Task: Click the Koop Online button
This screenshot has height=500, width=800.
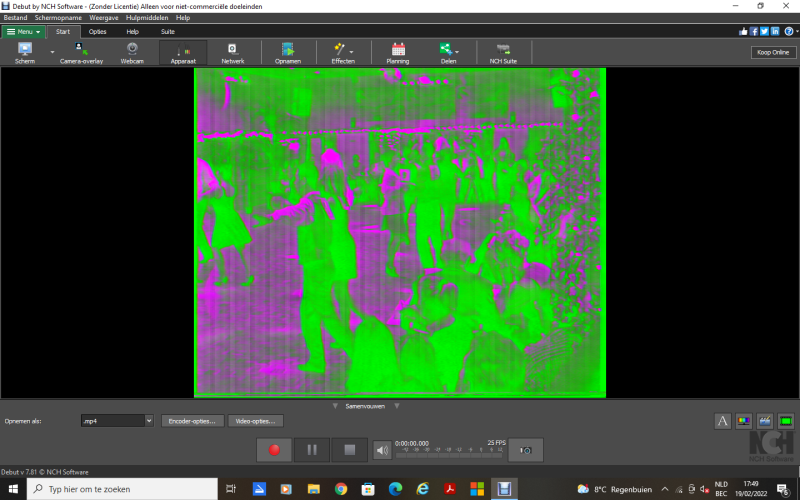Action: coord(773,52)
